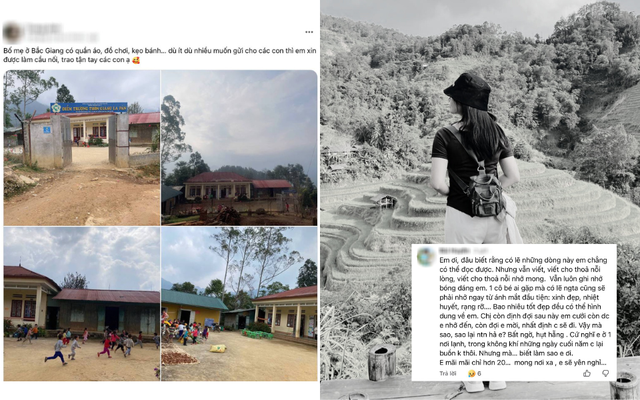Open the photo of kids near yellow classroom

(x=239, y=304)
